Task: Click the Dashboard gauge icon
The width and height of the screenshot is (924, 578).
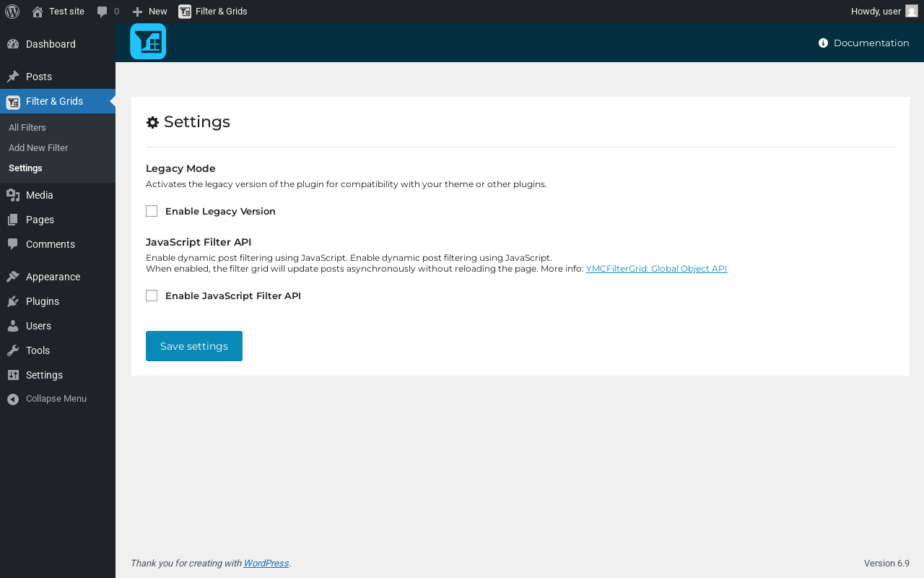Action: [13, 44]
